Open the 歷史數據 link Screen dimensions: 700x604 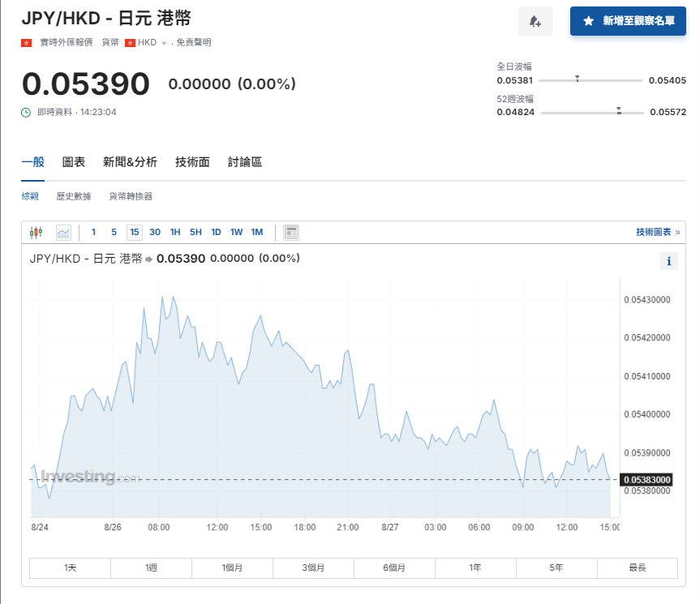point(74,196)
